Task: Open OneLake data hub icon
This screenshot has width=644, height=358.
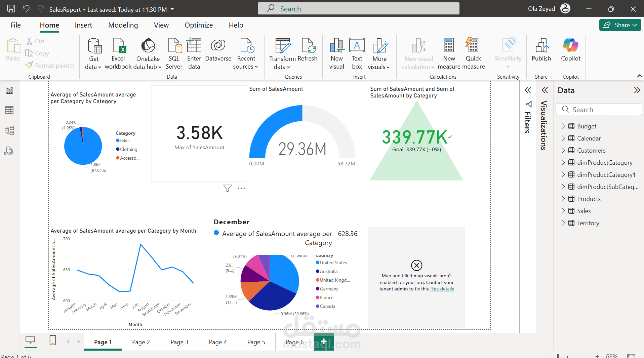Action: pos(148,46)
